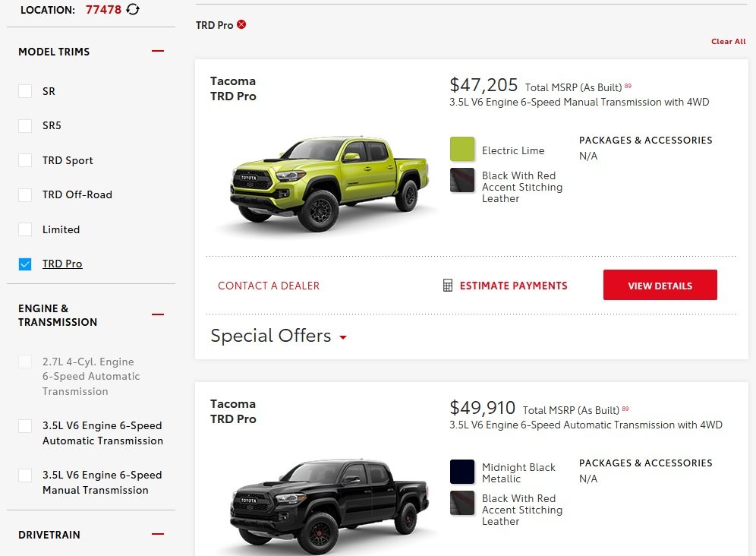Remove the TRD Pro filter tag

(241, 24)
